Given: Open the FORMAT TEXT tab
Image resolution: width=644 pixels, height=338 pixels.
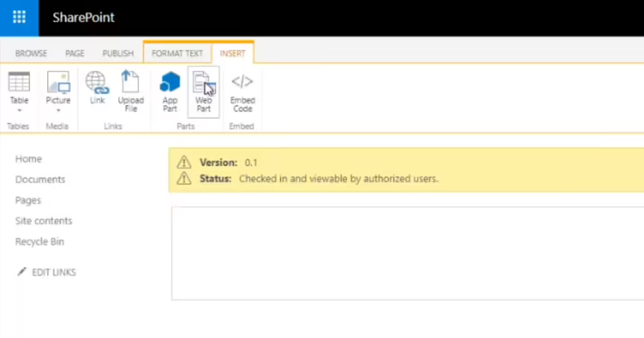Looking at the screenshot, I should click(x=177, y=54).
